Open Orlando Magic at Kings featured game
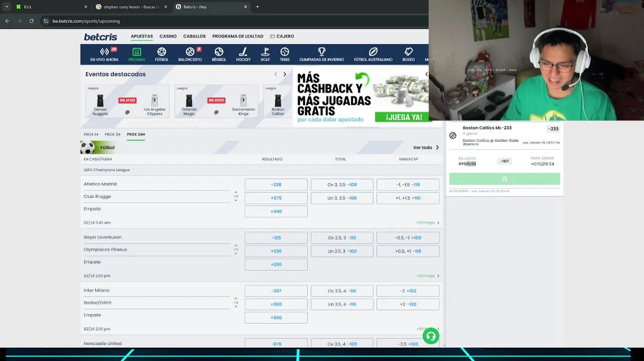The width and height of the screenshot is (644, 361). click(216, 102)
